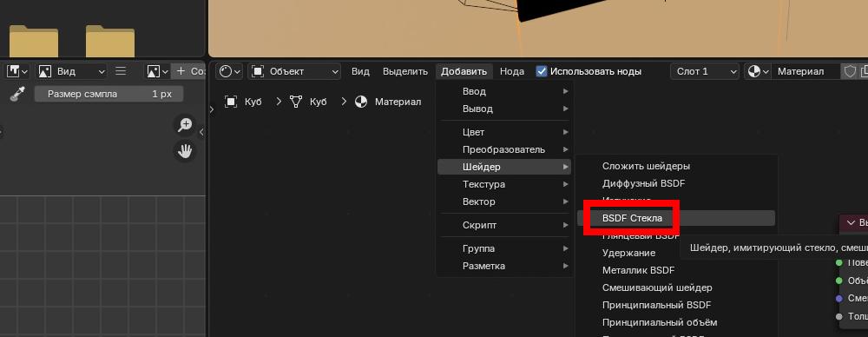Screen dimensions: 868x337
Task: Toggle the Использовать ноды checkbox
Action: click(x=542, y=71)
